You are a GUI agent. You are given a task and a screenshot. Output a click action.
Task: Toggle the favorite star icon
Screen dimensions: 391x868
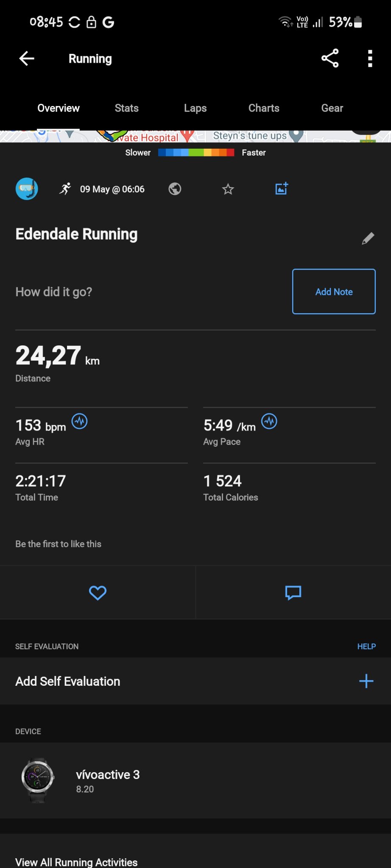point(228,189)
